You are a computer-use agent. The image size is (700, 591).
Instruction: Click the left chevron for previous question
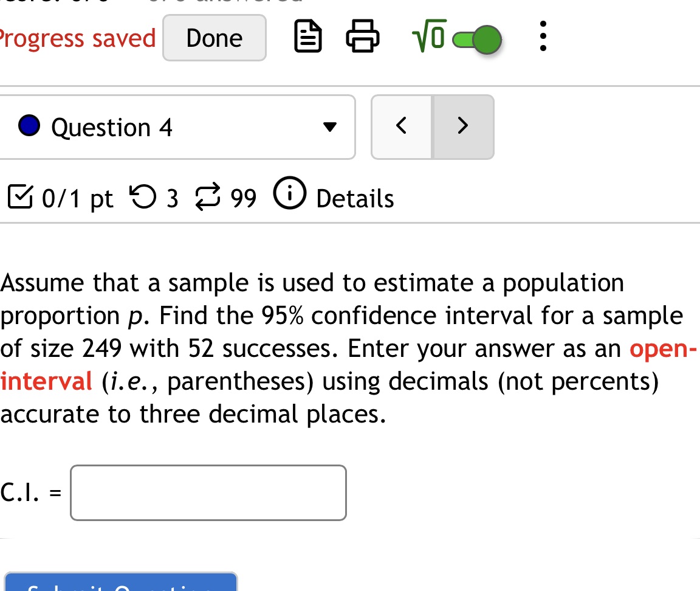pos(401,126)
